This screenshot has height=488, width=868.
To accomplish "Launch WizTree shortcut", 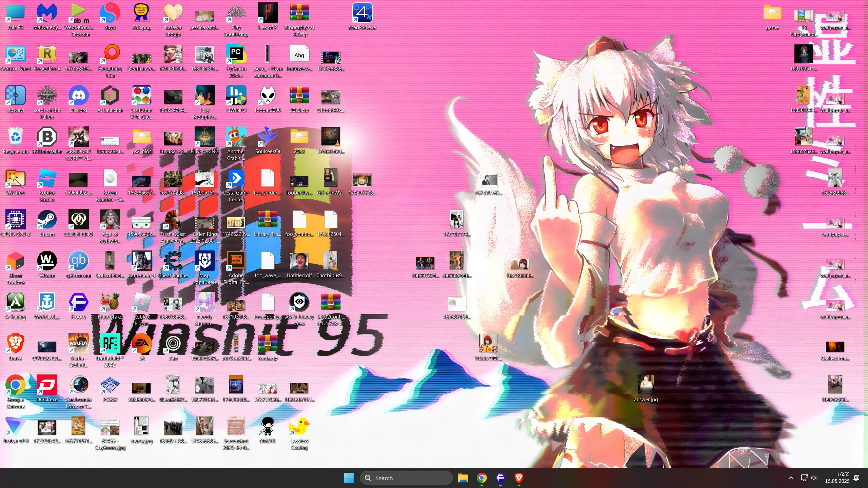I will [x=16, y=182].
